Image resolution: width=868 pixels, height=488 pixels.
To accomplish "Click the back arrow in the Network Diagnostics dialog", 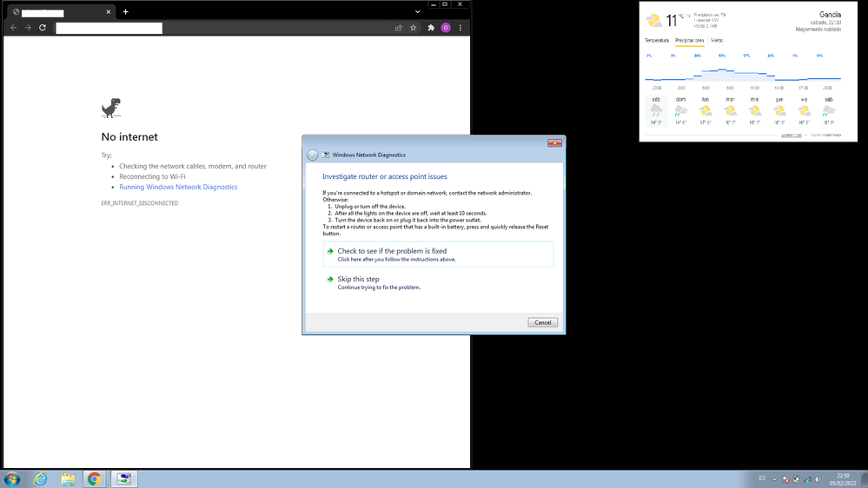I will [x=313, y=155].
